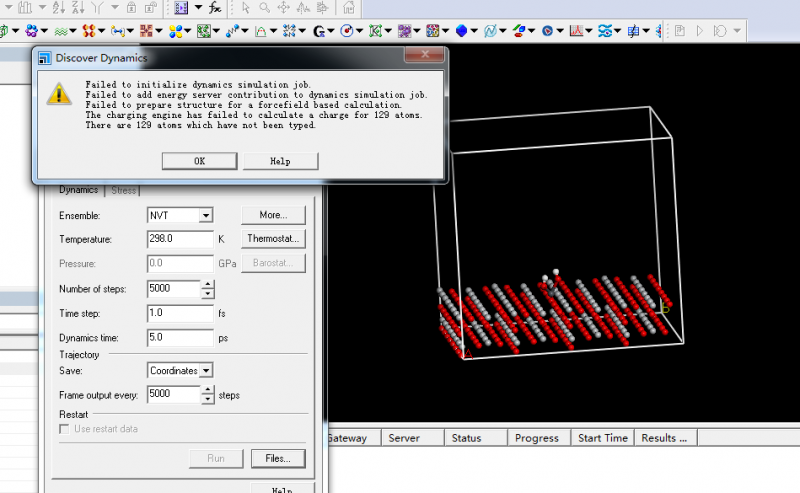Screen dimensions: 800x493
Task: Click the Temperature input field
Action: [179, 239]
